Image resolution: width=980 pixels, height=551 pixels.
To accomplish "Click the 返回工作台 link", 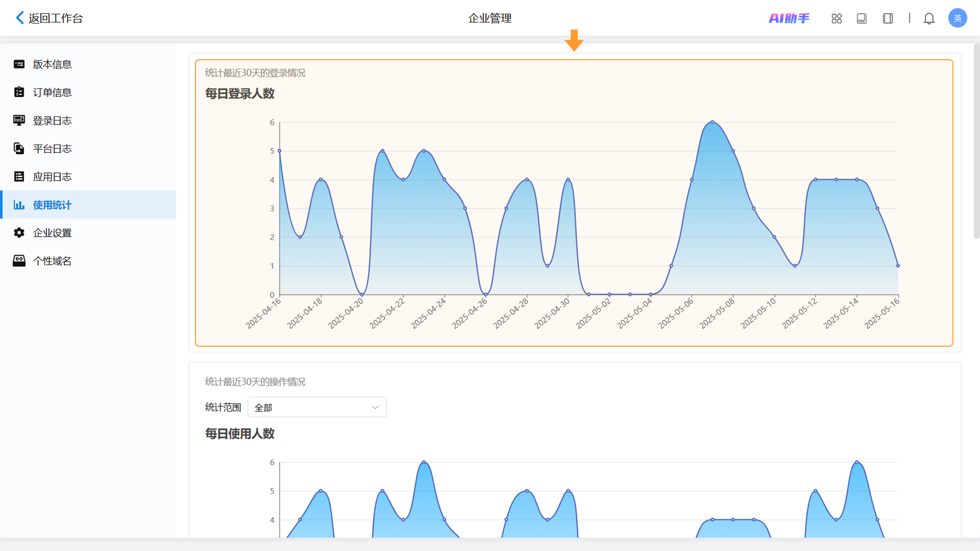I will tap(56, 18).
